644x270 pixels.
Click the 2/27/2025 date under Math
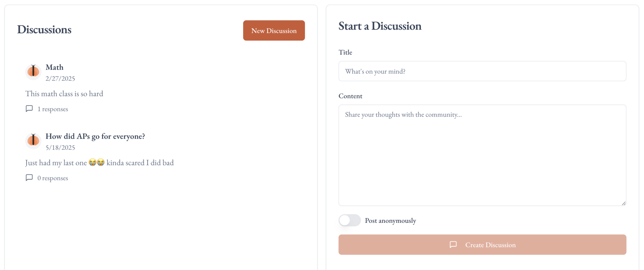(60, 78)
